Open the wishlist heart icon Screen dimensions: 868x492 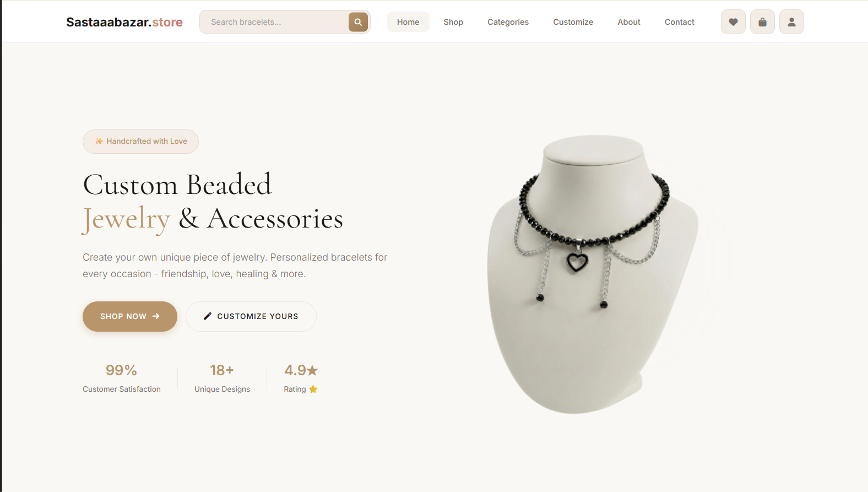733,22
